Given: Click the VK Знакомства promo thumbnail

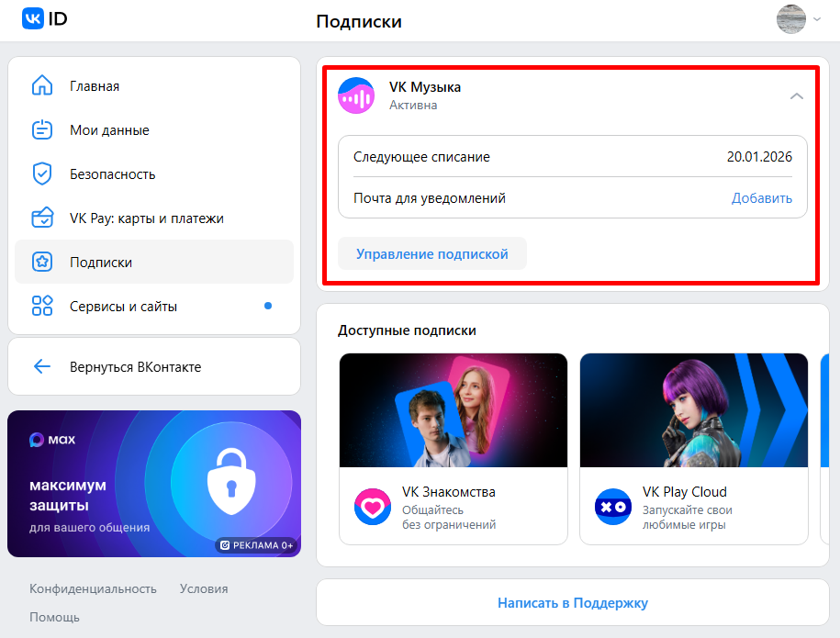Looking at the screenshot, I should pyautogui.click(x=454, y=409).
